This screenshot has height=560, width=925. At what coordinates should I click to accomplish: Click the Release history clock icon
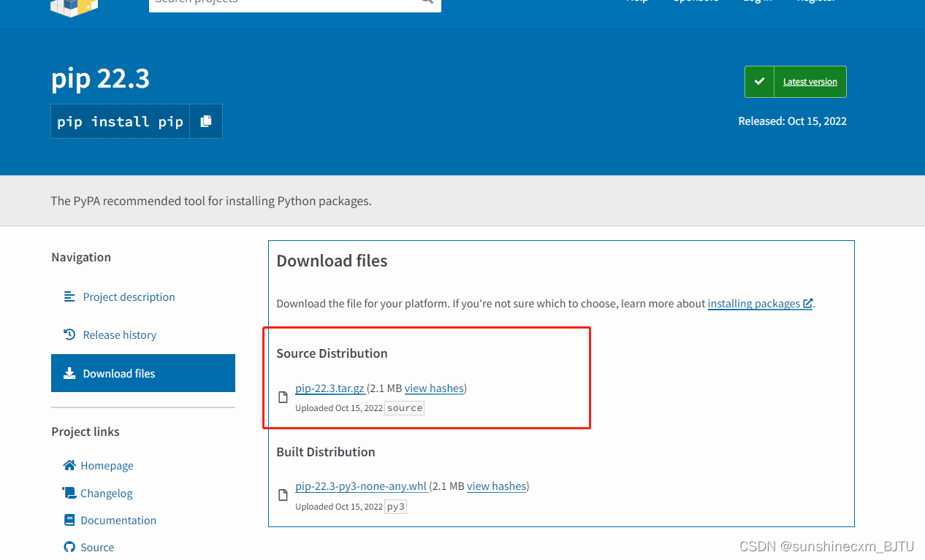click(69, 334)
